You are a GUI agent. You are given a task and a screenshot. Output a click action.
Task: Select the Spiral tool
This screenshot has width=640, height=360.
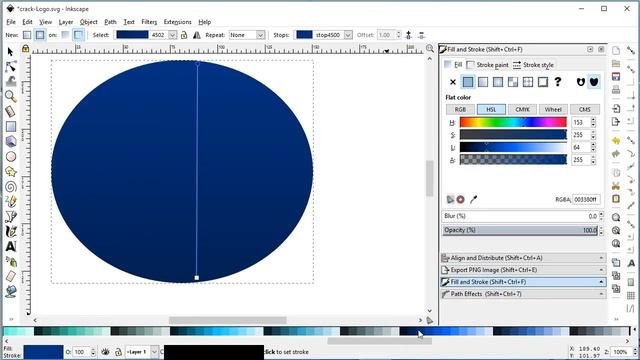click(11, 187)
